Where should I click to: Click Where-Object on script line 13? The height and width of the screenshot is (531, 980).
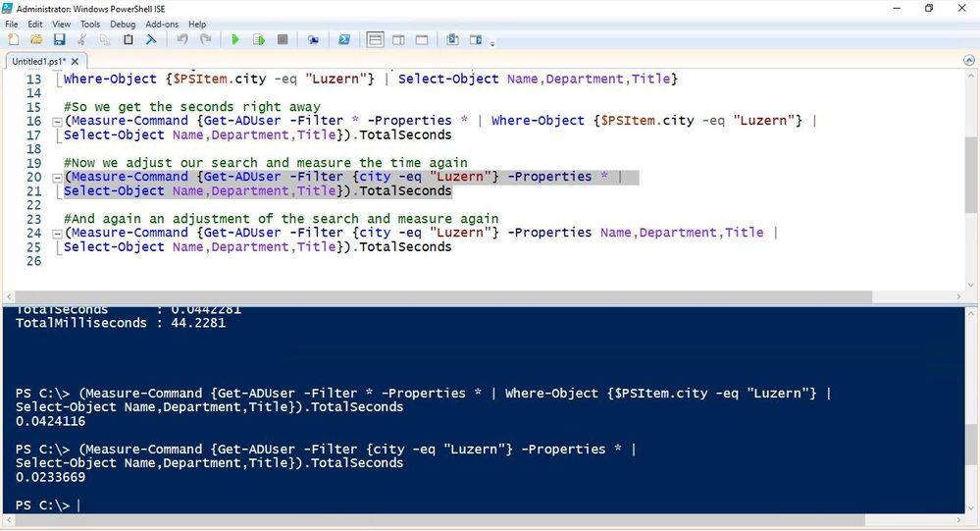pyautogui.click(x=110, y=79)
